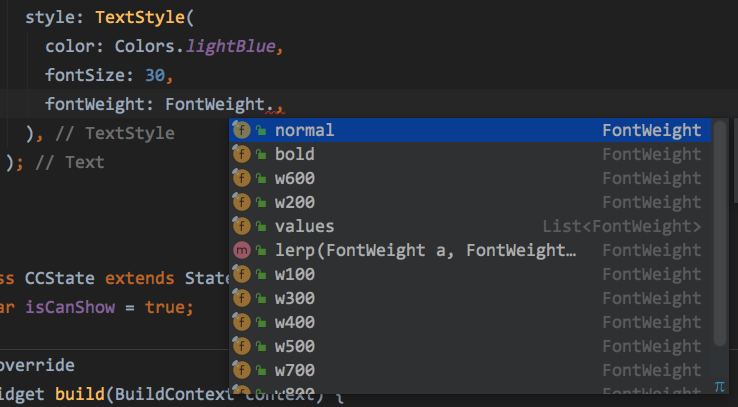Click the field icon beside normal
This screenshot has height=407, width=738.
coord(241,131)
